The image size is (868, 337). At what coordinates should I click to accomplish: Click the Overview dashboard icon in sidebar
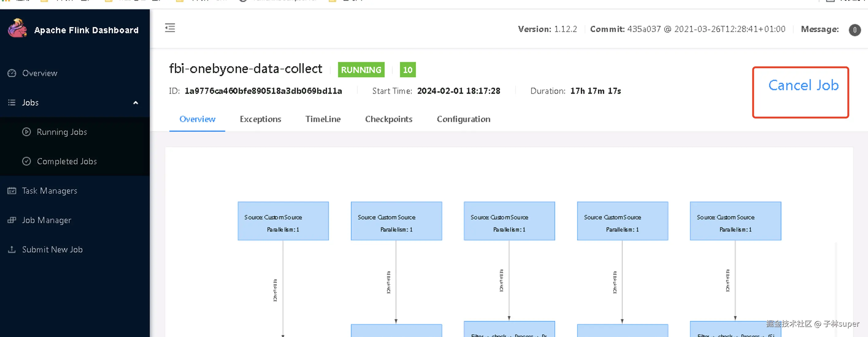click(12, 73)
